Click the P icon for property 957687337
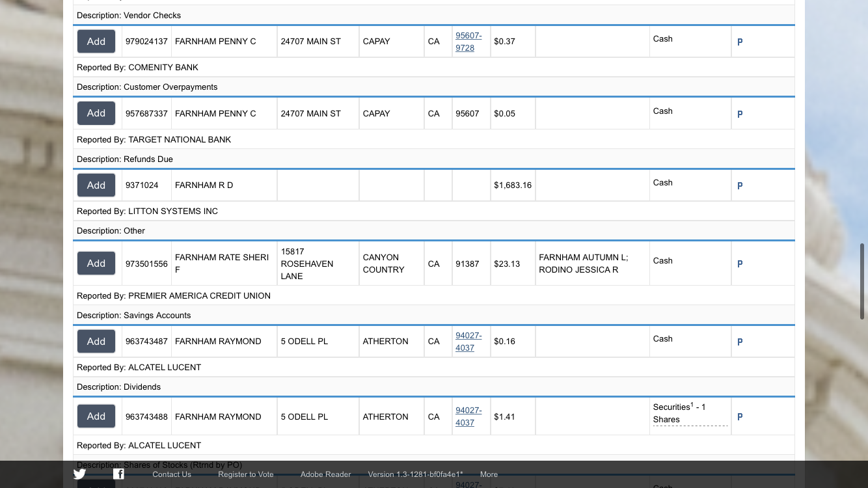Image resolution: width=868 pixels, height=488 pixels. point(740,114)
